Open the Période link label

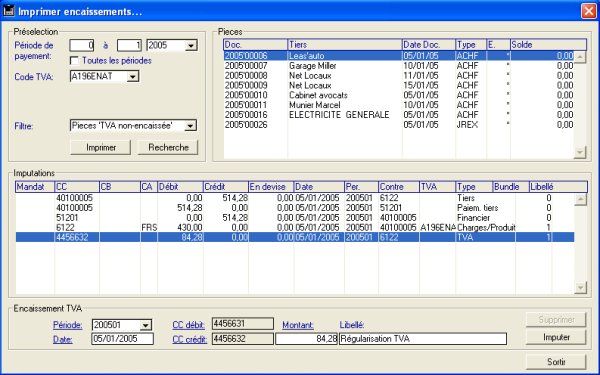(x=67, y=325)
